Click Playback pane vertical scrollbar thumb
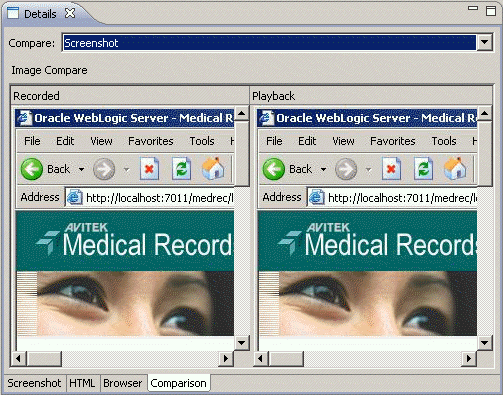Image resolution: width=503 pixels, height=395 pixels. [485, 153]
